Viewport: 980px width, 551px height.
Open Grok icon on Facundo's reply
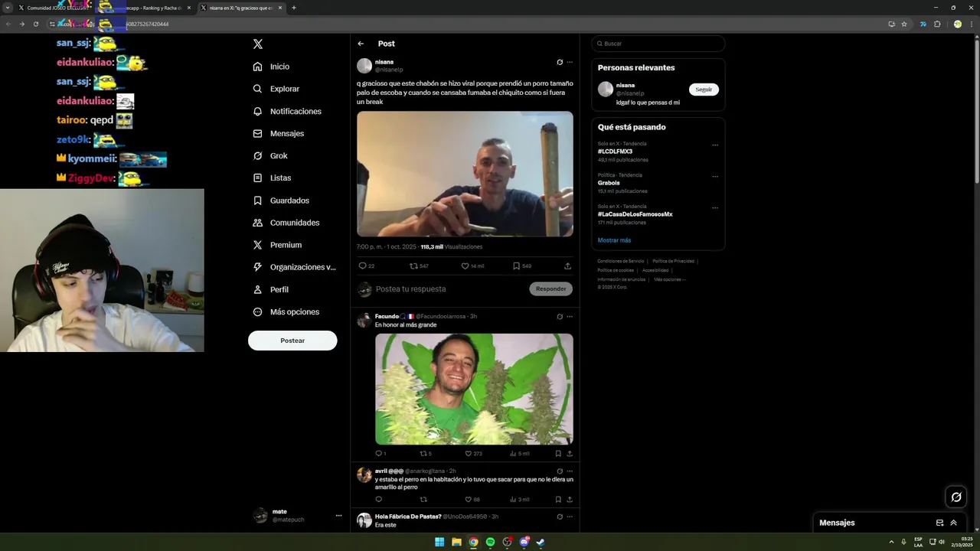point(560,316)
